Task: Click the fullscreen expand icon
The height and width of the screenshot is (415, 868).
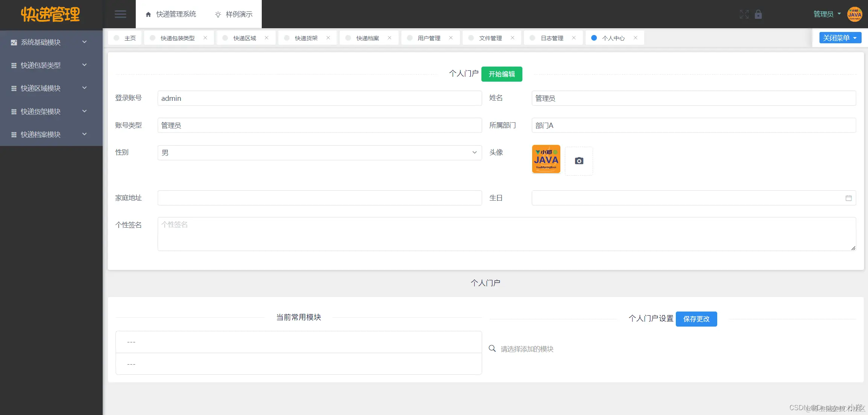Action: [x=744, y=14]
